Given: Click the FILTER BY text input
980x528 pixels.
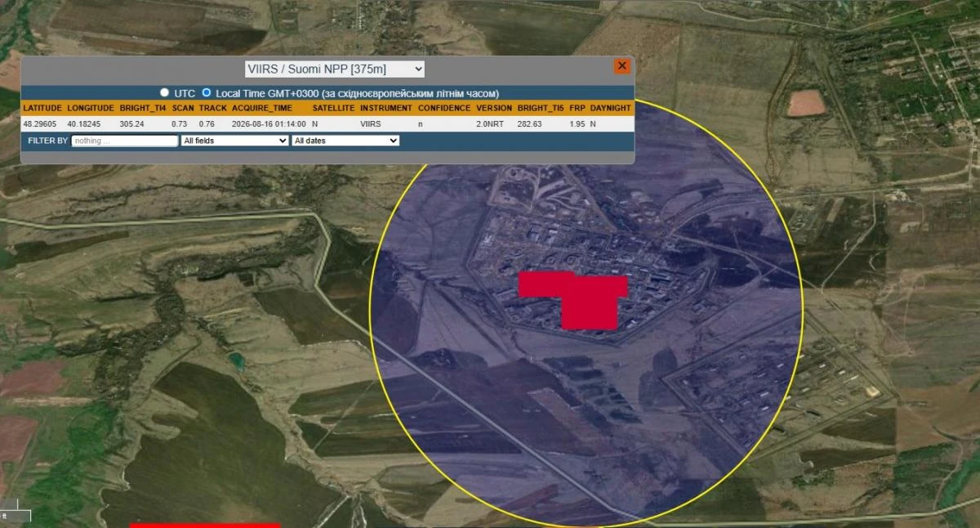Looking at the screenshot, I should (124, 141).
